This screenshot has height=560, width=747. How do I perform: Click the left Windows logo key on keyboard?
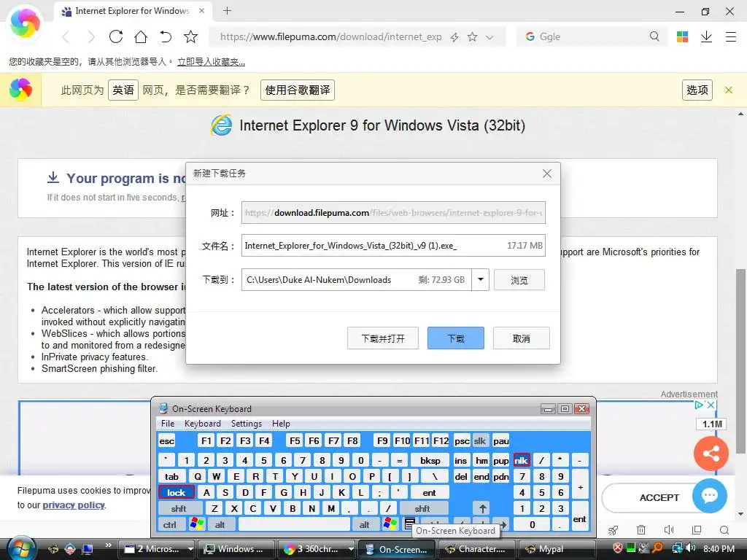pyautogui.click(x=196, y=524)
